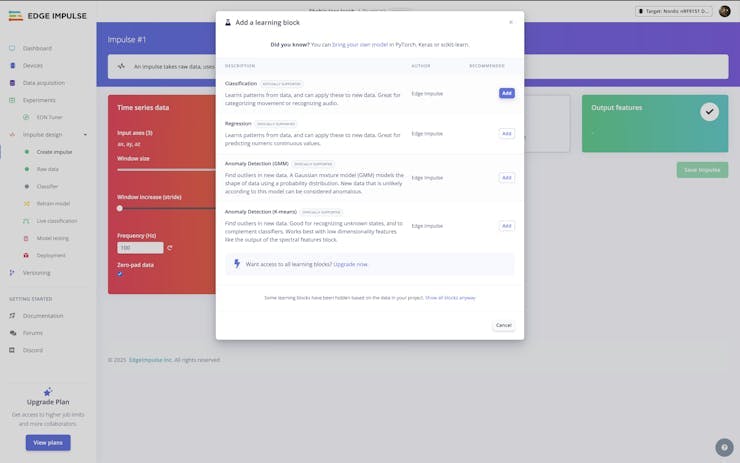Click the Data acquisition icon
The image size is (740, 463).
point(12,83)
